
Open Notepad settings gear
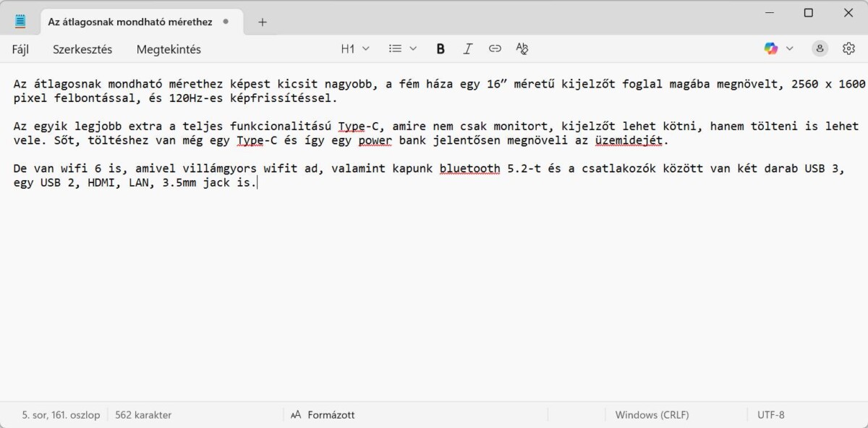tap(848, 48)
